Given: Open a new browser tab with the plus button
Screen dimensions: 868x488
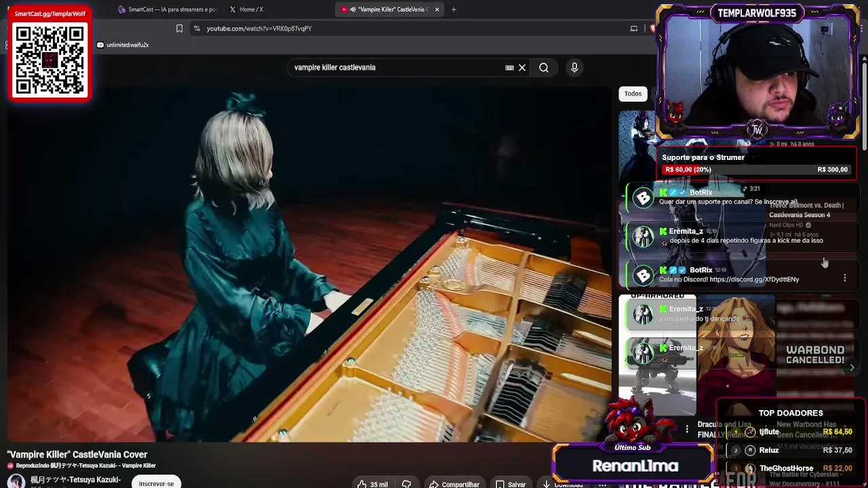Looking at the screenshot, I should click(x=454, y=9).
